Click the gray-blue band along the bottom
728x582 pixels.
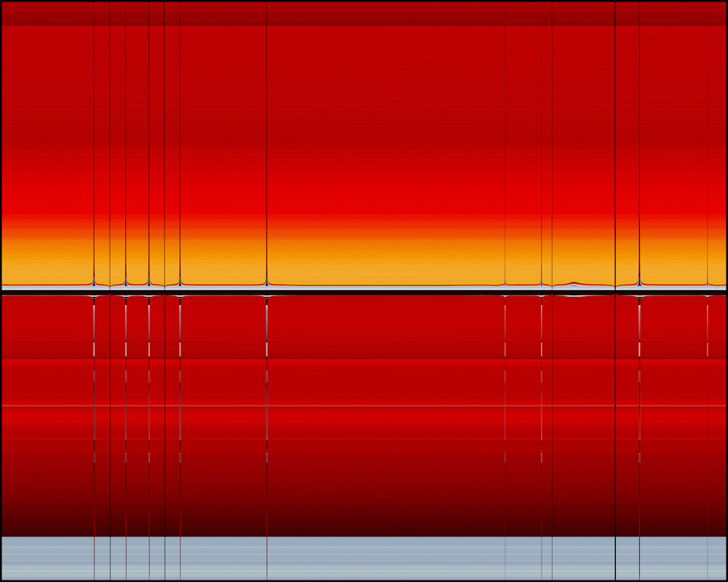[x=364, y=559]
